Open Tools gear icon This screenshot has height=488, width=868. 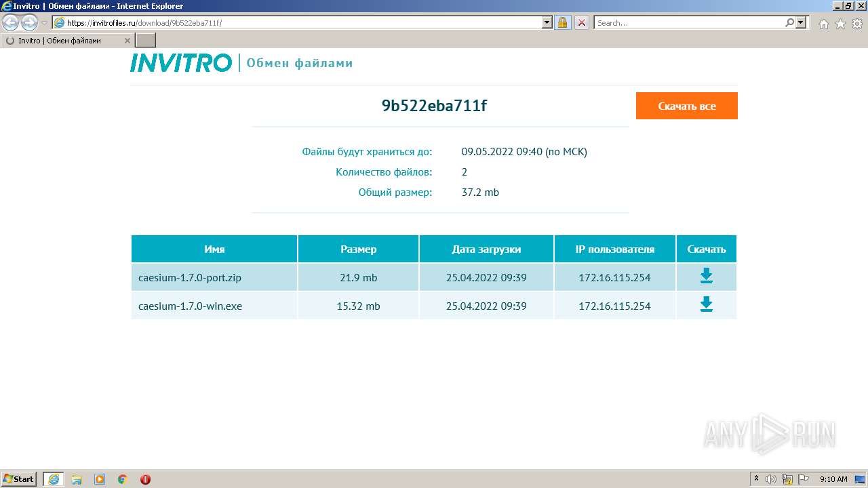coord(857,24)
